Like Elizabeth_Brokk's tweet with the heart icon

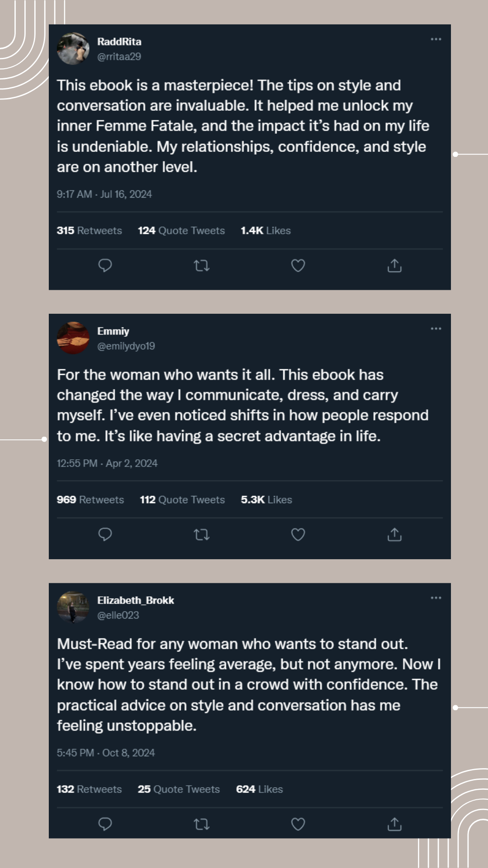tap(298, 824)
